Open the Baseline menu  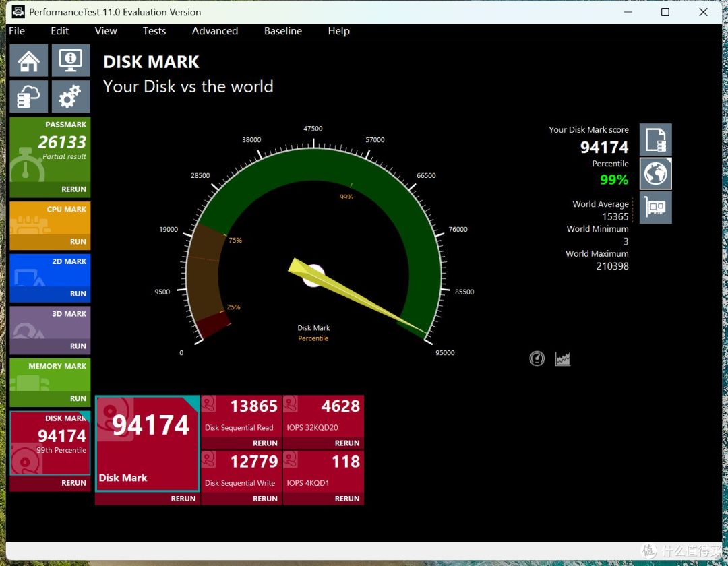click(x=282, y=31)
